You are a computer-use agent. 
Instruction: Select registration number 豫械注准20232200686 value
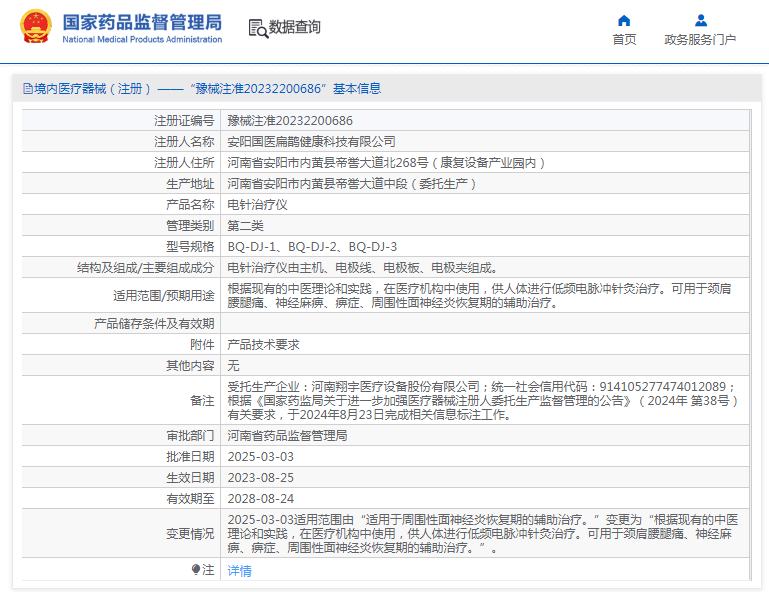(x=290, y=121)
